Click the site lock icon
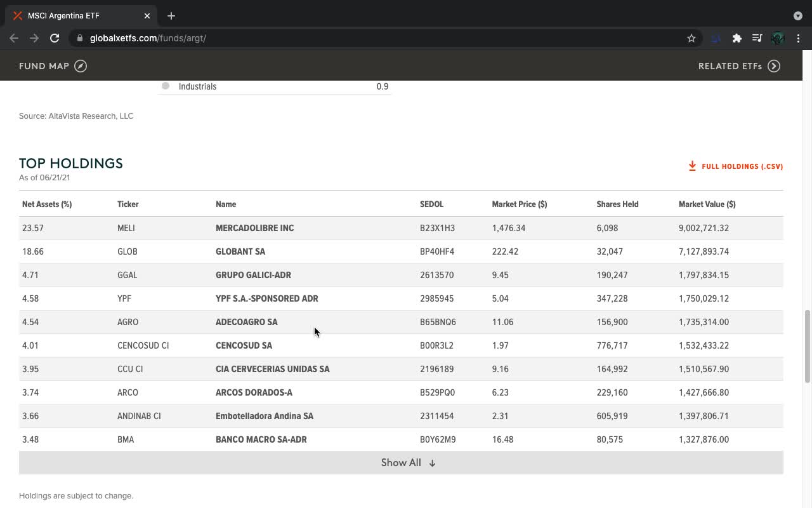The width and height of the screenshot is (812, 508). click(x=79, y=38)
